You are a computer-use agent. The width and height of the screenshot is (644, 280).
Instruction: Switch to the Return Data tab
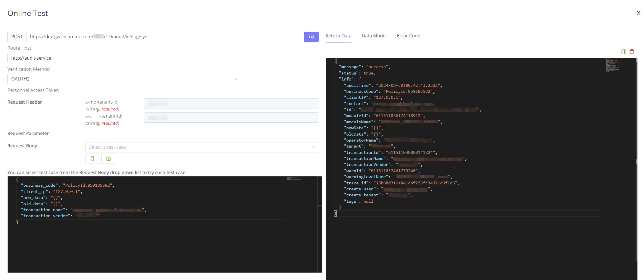pos(339,36)
